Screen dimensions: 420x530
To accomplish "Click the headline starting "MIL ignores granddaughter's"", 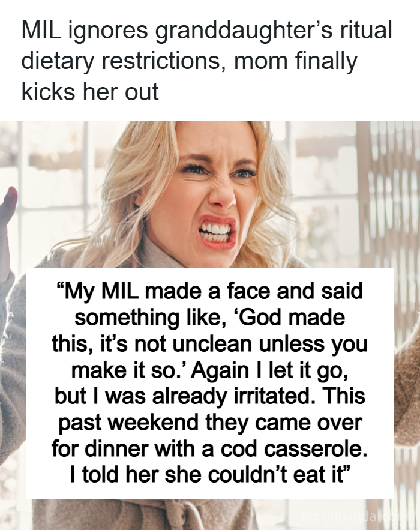I will pyautogui.click(x=207, y=61).
